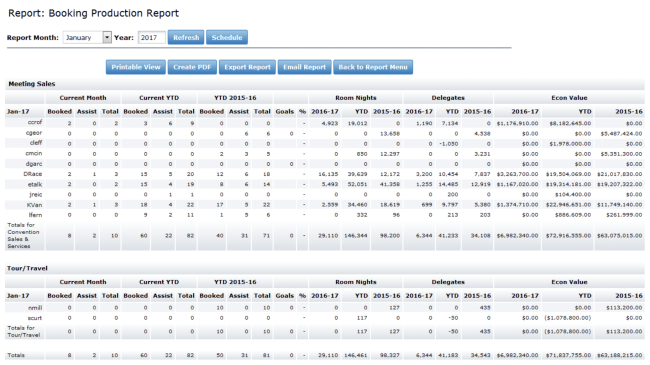Select the KVan row name

pyautogui.click(x=34, y=205)
